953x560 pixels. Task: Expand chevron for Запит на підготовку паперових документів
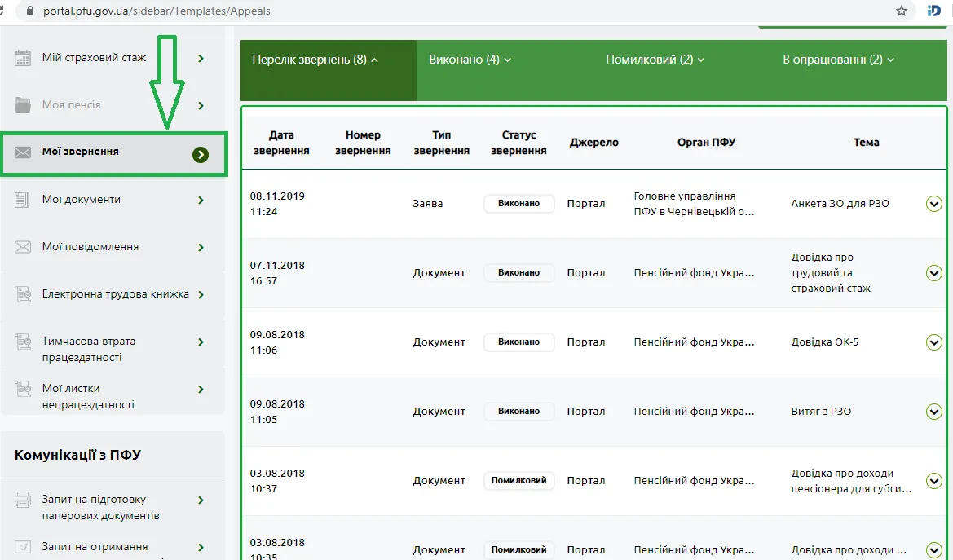coord(201,500)
